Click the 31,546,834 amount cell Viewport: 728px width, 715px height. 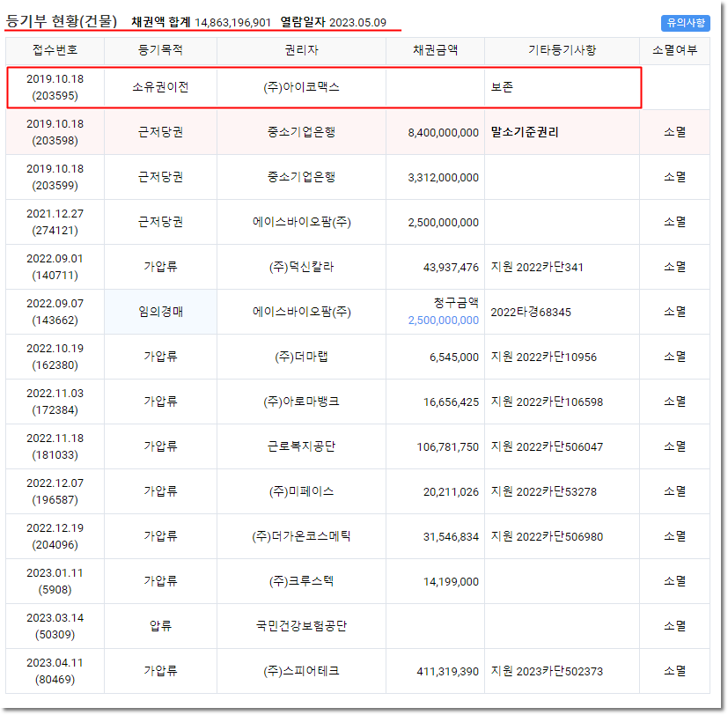(435, 537)
